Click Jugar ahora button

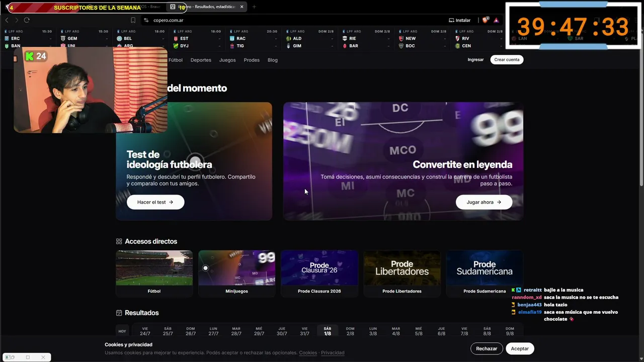[484, 202]
